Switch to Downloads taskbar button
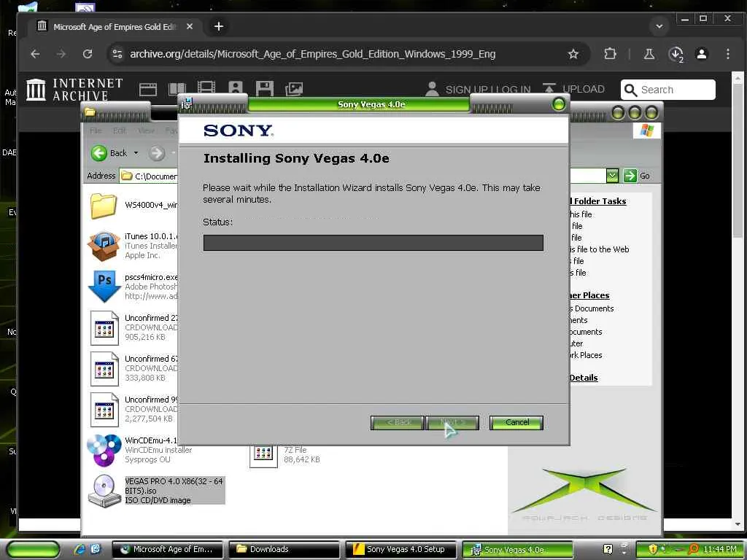This screenshot has height=560, width=747. tap(284, 549)
